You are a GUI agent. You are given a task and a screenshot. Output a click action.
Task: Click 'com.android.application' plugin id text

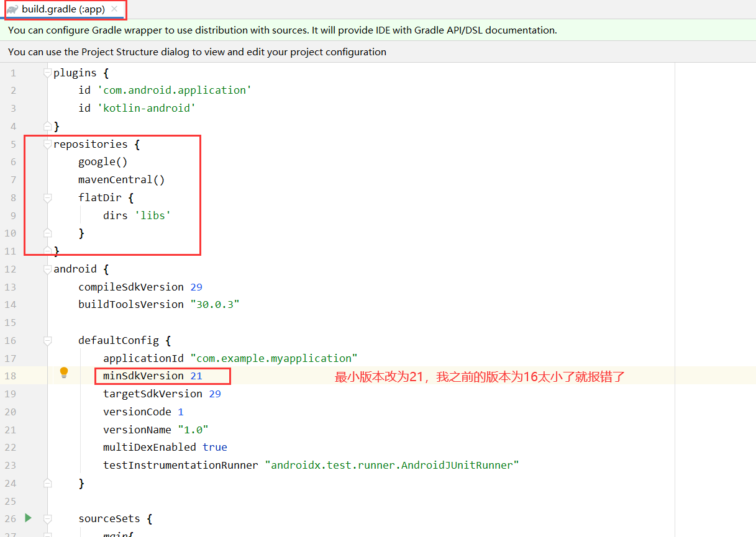coord(175,90)
